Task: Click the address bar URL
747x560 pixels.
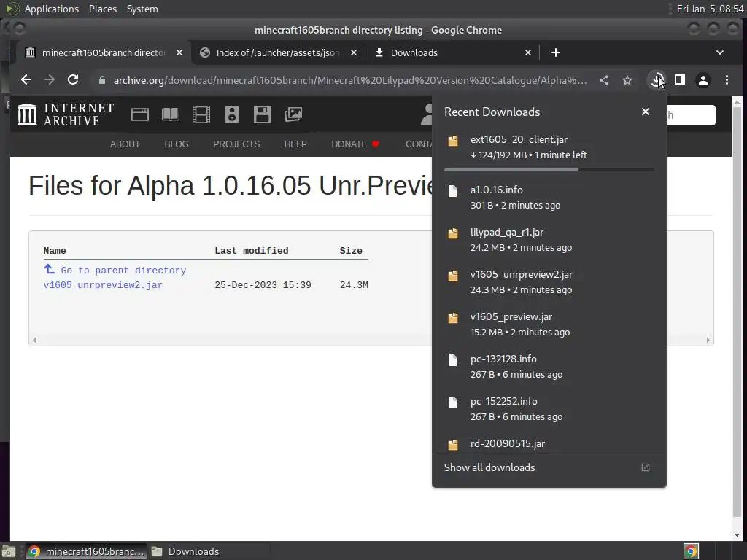Action: 349,80
